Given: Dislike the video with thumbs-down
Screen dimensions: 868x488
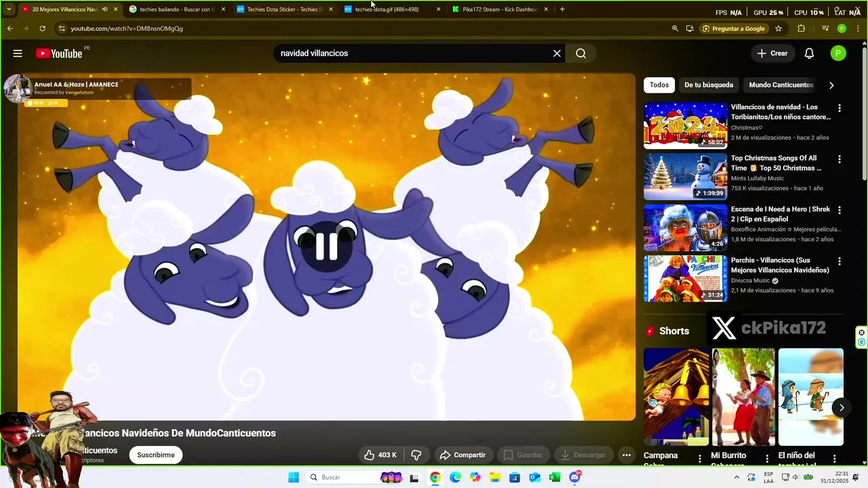Looking at the screenshot, I should tap(416, 455).
